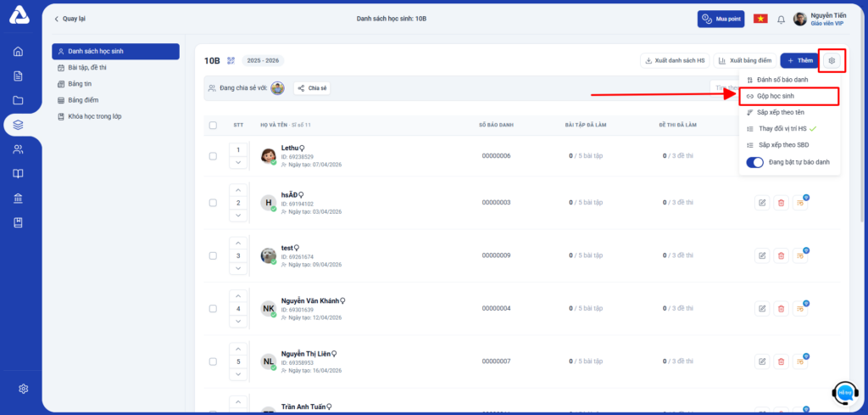Move hsÃÐ up with the chevron
This screenshot has height=415, width=868.
tap(238, 190)
